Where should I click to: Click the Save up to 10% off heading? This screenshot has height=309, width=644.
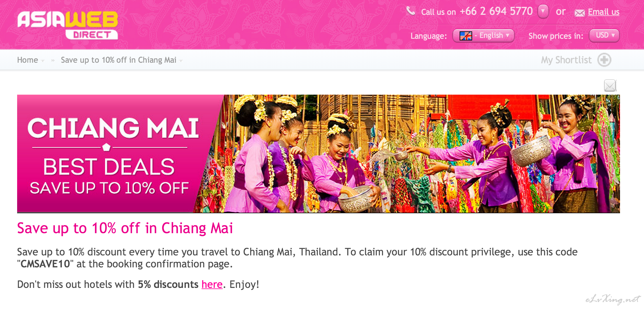125,228
